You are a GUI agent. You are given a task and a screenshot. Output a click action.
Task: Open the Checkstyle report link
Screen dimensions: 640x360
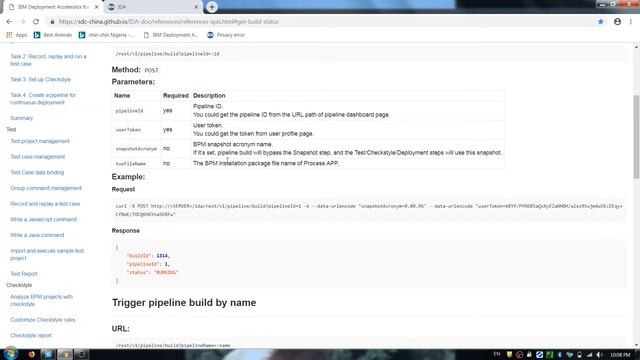[31, 336]
